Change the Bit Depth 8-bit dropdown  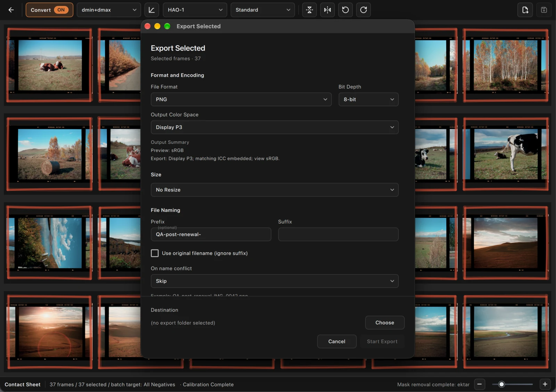tap(368, 99)
